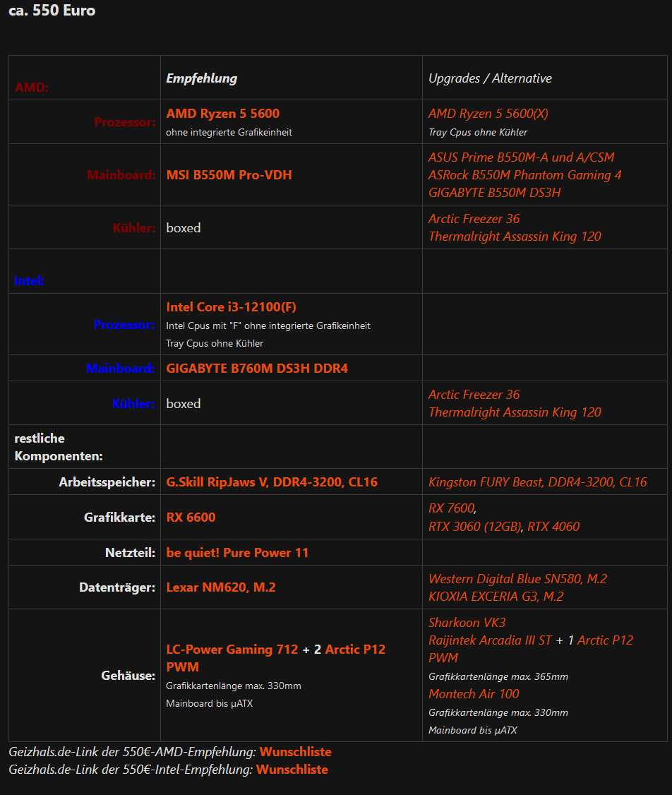This screenshot has width=672, height=795.
Task: Open the AMD Ryzen 5 5600 recommendation link
Action: pos(223,114)
